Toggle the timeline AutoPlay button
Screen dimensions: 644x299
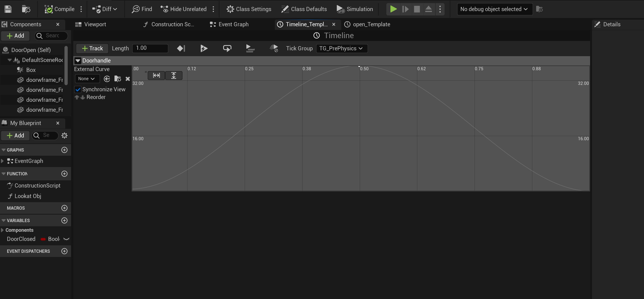tap(204, 48)
